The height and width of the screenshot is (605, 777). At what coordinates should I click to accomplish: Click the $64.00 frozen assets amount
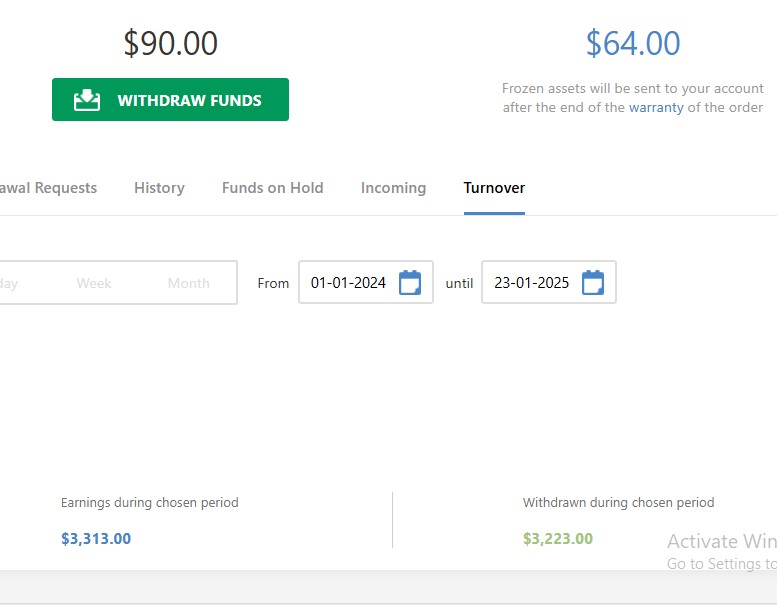pos(633,43)
